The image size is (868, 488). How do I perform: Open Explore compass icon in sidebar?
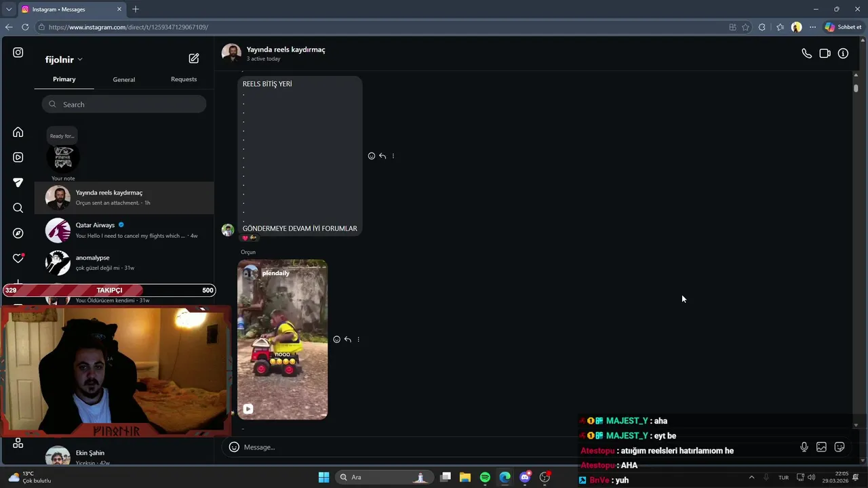18,233
